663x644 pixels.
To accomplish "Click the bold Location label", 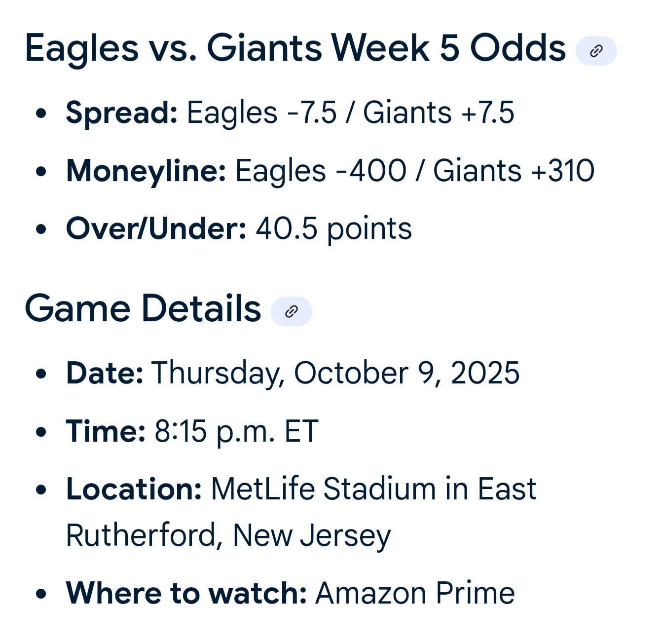I will 134,490.
